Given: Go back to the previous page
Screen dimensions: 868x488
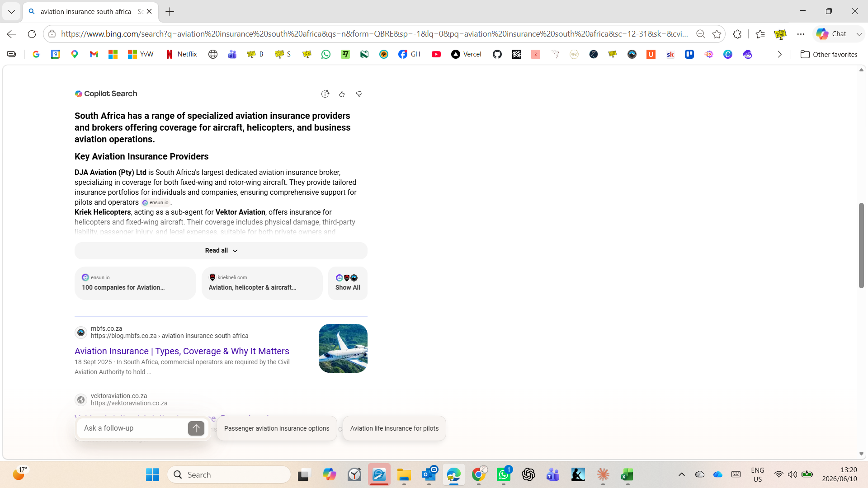Looking at the screenshot, I should [x=11, y=34].
